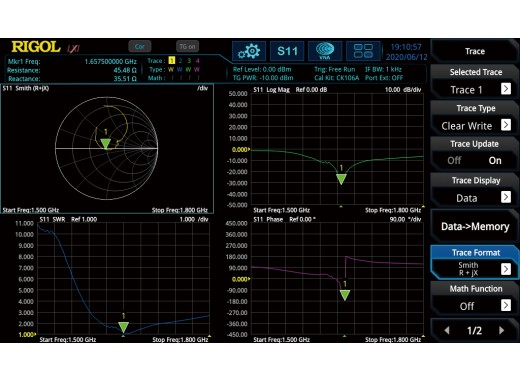
Task: Open the window layout grid icon
Action: coord(363,51)
